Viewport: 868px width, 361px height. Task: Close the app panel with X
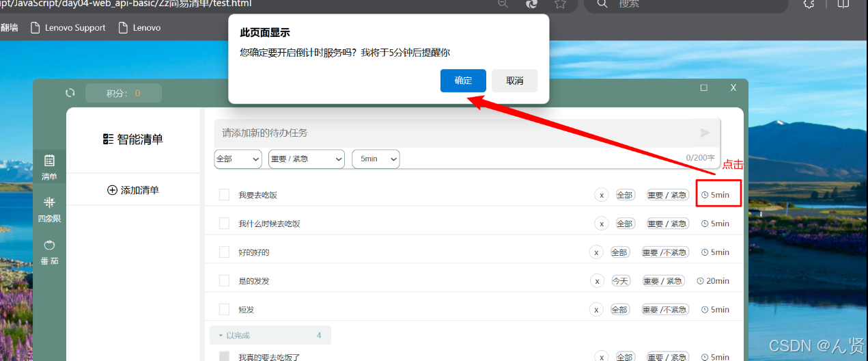[x=733, y=88]
